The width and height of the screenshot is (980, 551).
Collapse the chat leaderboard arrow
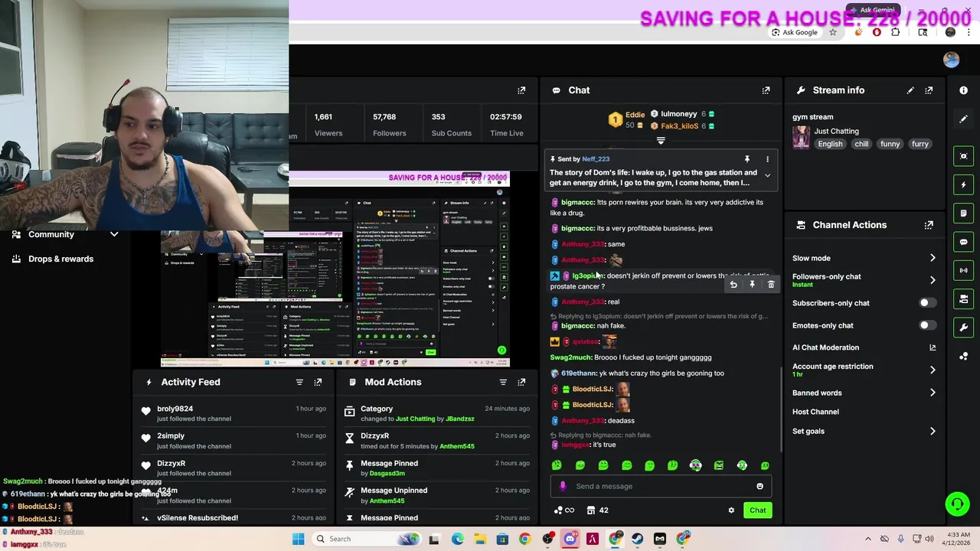pos(661,141)
